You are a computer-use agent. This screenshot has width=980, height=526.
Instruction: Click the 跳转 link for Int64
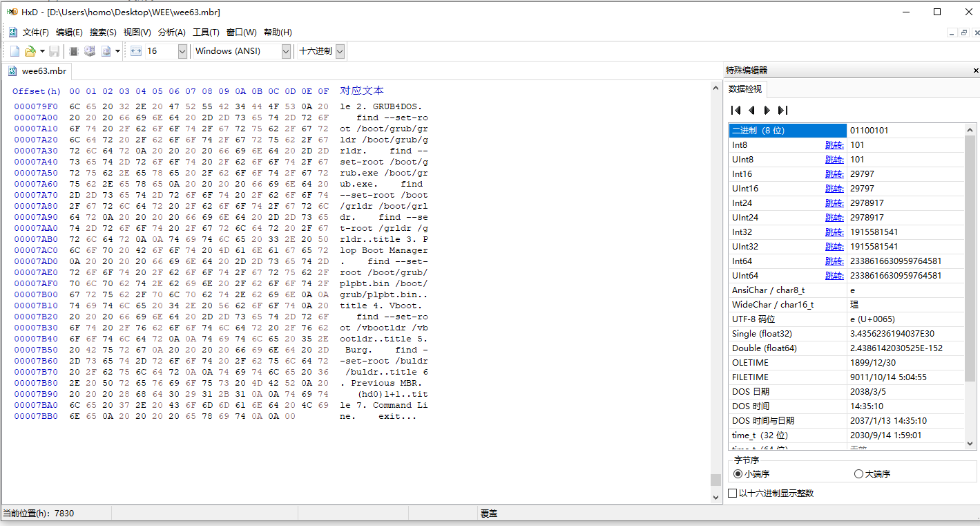tap(834, 261)
